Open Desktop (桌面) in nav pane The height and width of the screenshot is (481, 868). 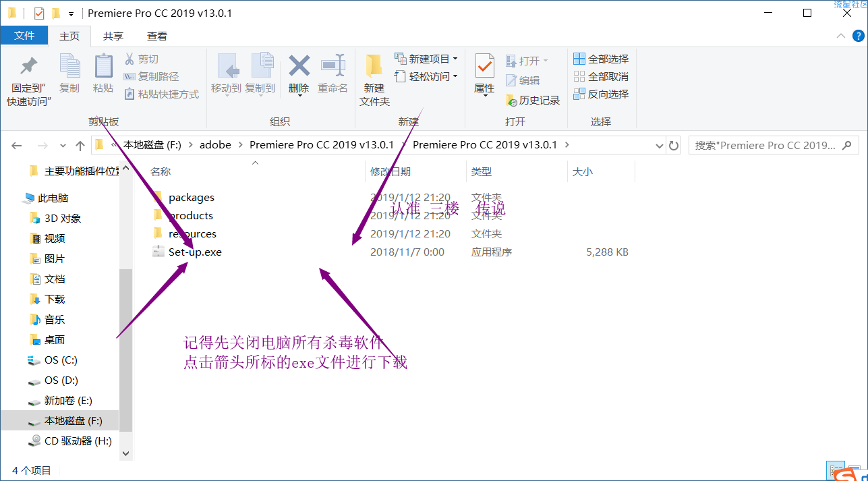click(48, 340)
